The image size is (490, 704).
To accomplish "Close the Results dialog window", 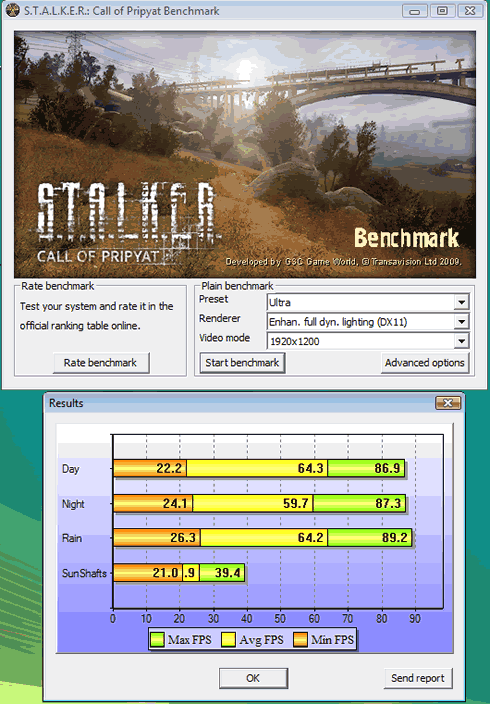I will 448,403.
